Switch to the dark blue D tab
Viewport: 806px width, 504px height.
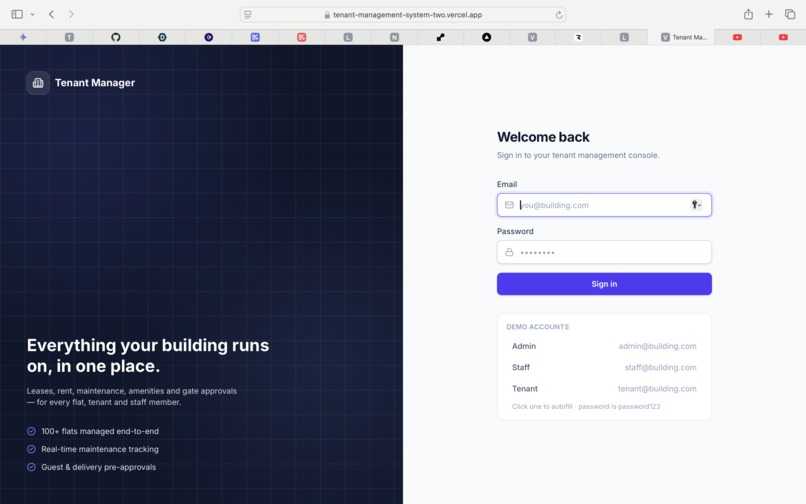(x=162, y=37)
